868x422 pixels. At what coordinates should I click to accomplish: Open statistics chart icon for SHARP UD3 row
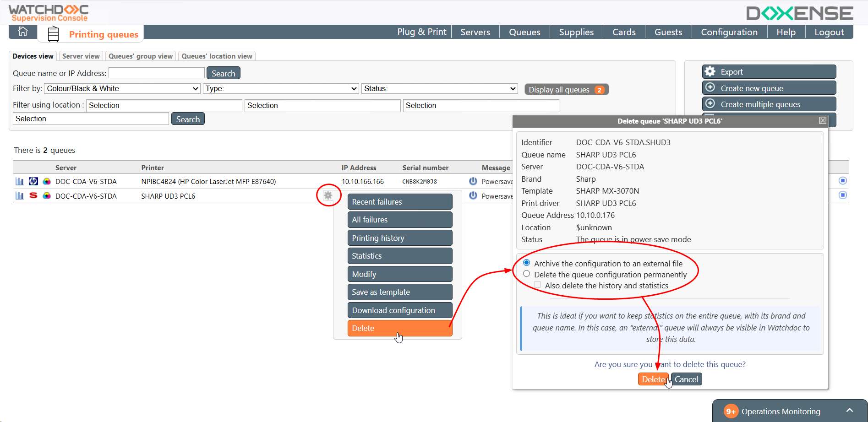click(20, 196)
